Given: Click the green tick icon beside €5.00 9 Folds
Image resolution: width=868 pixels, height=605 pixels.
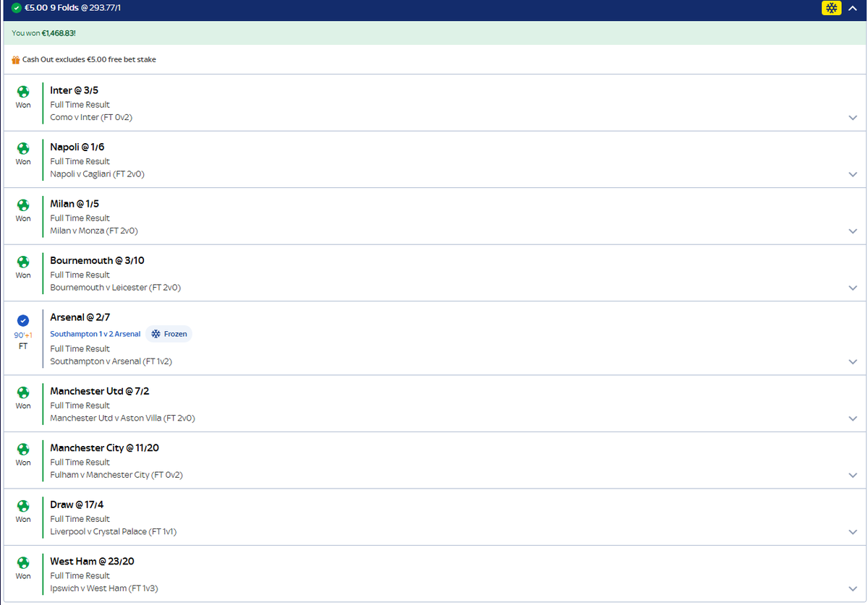Looking at the screenshot, I should pyautogui.click(x=17, y=9).
